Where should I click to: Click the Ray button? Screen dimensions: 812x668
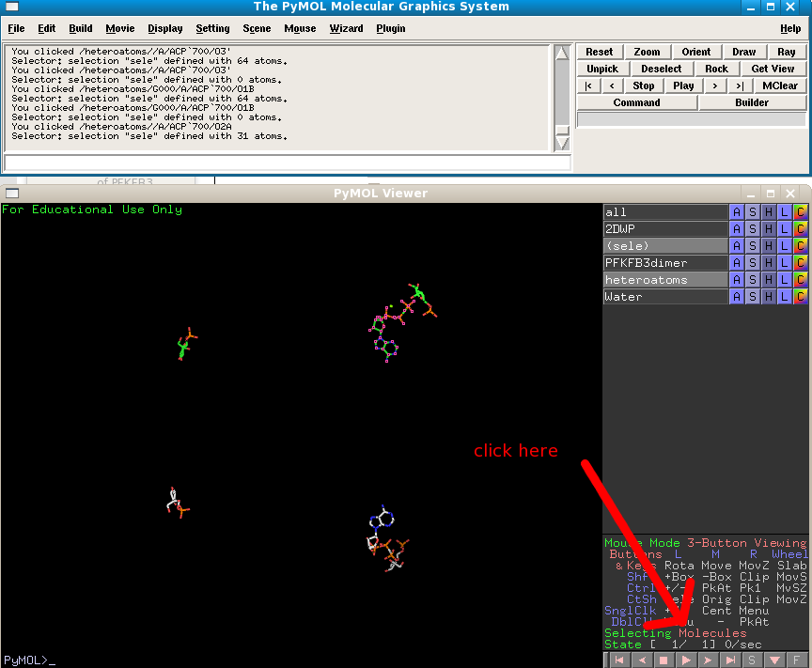tap(787, 52)
